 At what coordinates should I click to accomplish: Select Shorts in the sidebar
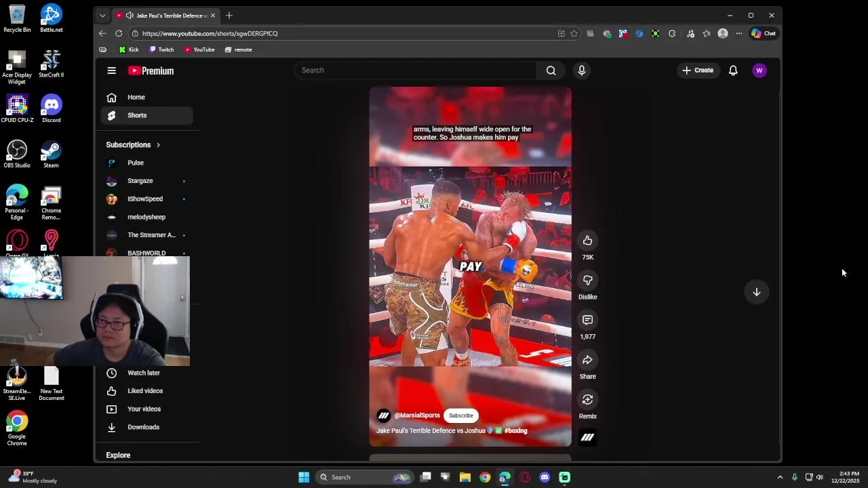[x=147, y=115]
